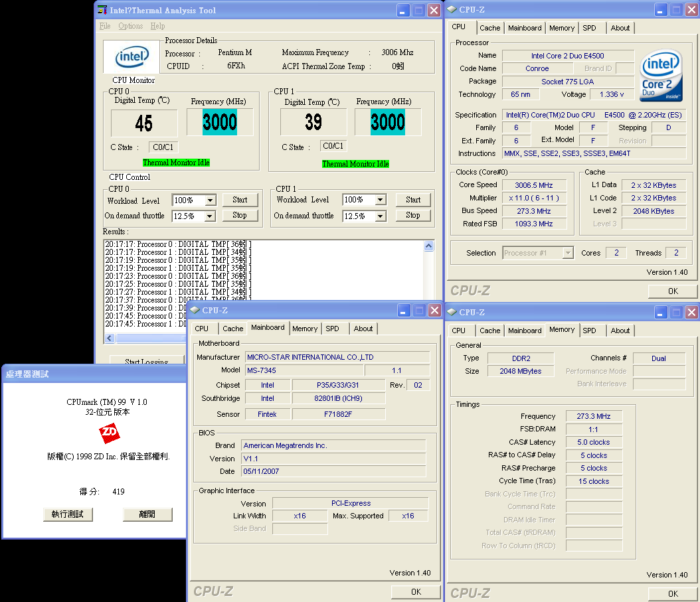Switch to Mainboard tab in top CPU-Z window
700x602 pixels.
pos(525,28)
